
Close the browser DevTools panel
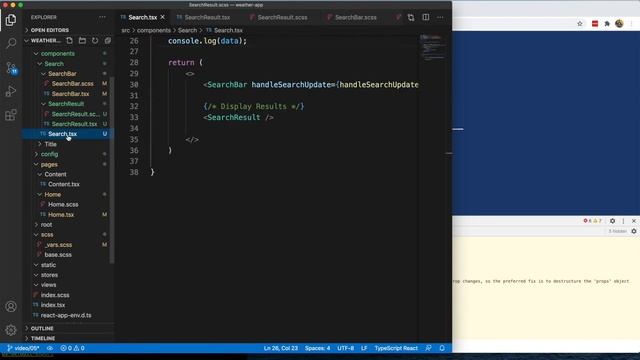click(634, 221)
